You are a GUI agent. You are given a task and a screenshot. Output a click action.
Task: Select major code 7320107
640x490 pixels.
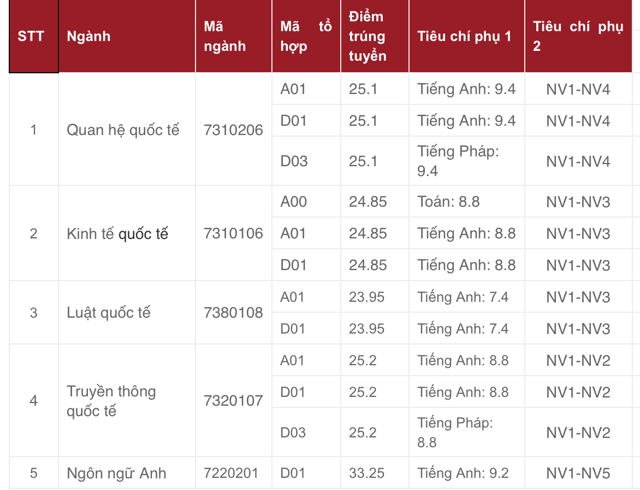point(233,401)
